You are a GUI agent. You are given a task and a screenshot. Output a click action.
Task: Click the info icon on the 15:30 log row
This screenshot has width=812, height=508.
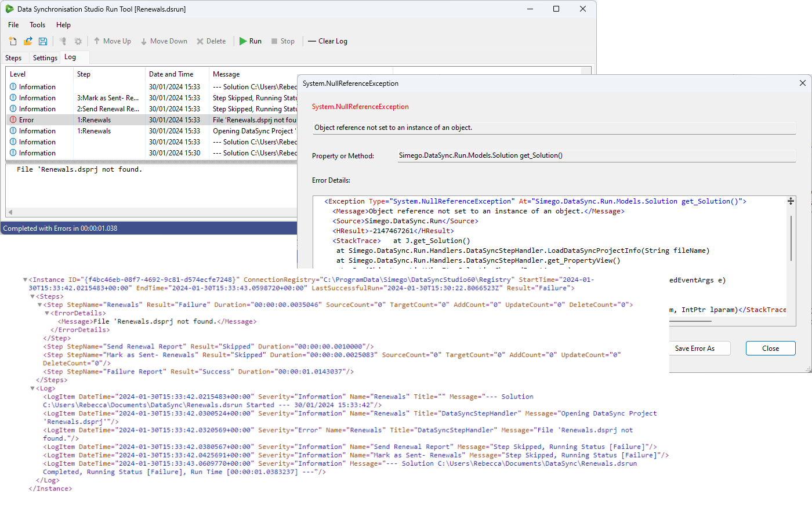[13, 153]
